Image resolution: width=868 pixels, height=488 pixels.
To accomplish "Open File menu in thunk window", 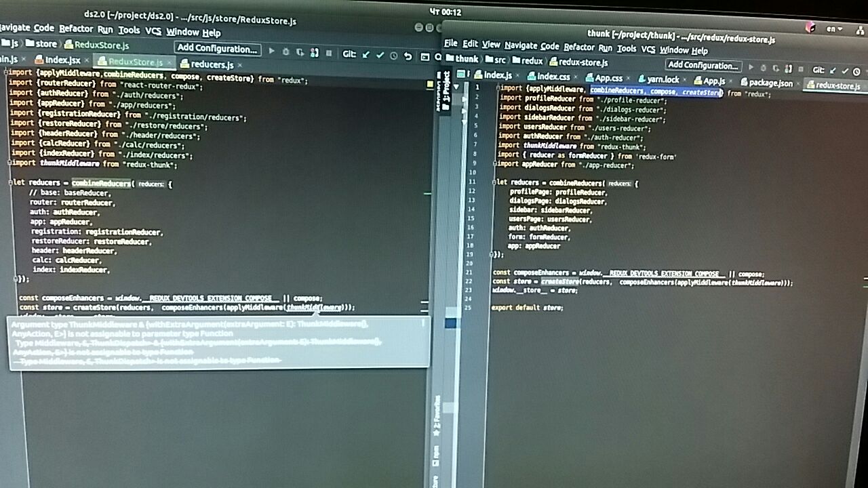I will point(451,43).
